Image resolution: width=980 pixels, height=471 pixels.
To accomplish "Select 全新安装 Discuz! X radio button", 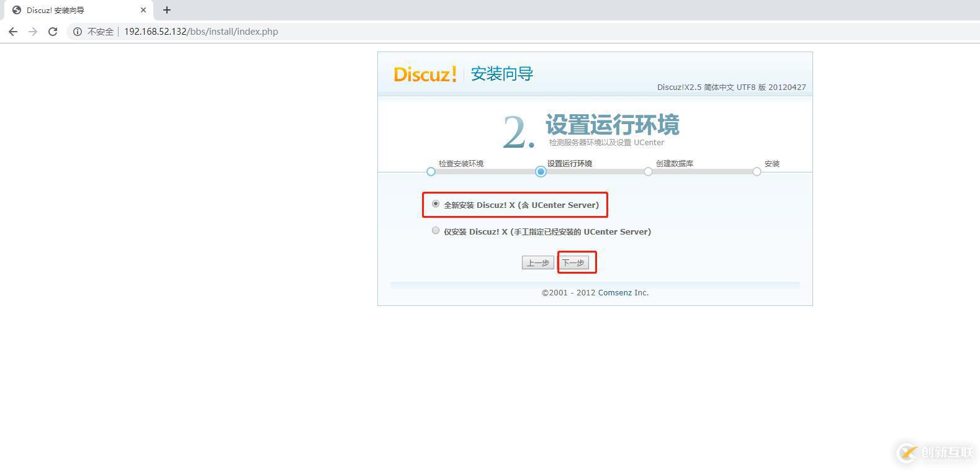I will pyautogui.click(x=436, y=204).
